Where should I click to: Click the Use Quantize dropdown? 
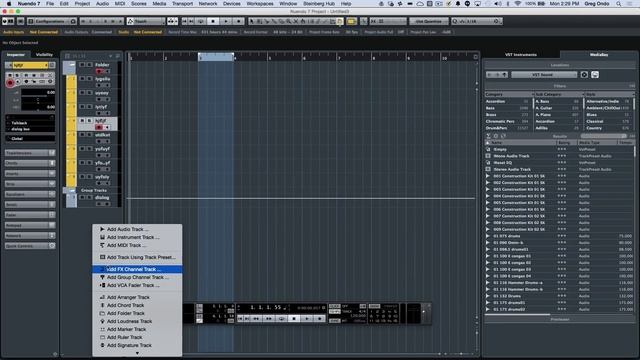(x=428, y=21)
